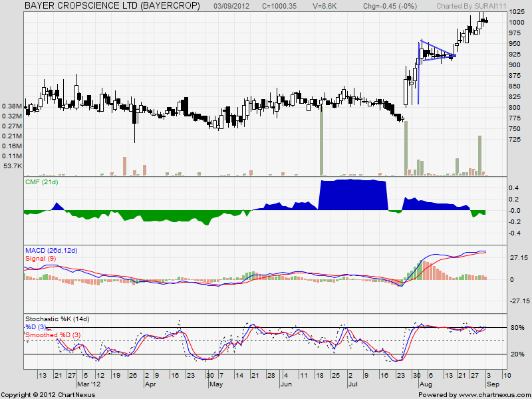Click the Mar '12 month label

coord(88,384)
